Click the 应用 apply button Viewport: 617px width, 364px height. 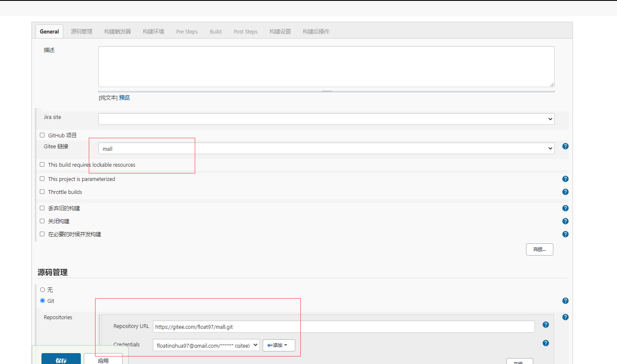103,359
